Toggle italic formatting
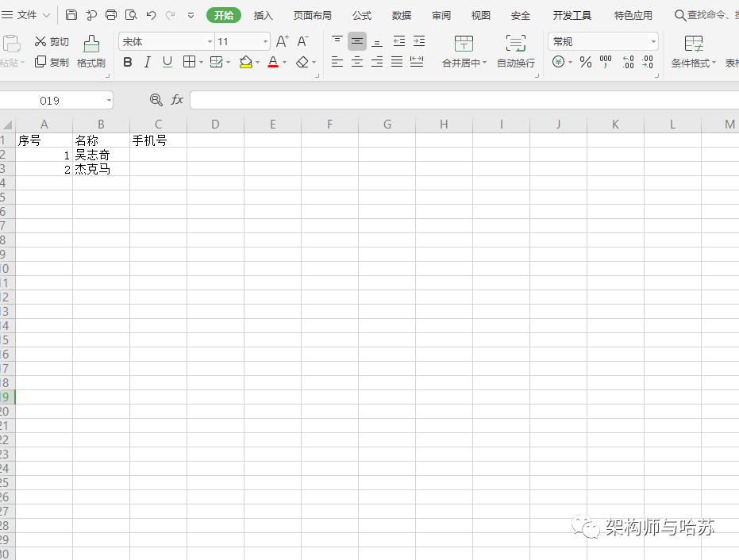 point(147,62)
